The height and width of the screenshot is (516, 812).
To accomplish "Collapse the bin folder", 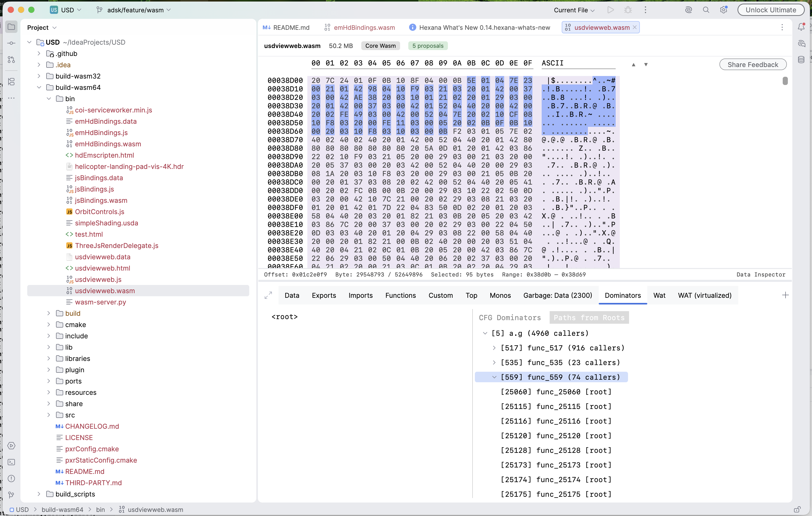I will (49, 99).
